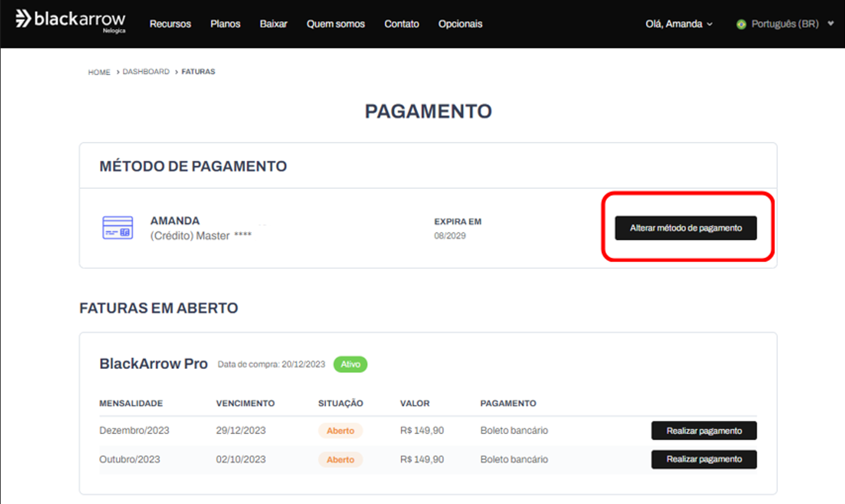This screenshot has width=845, height=504.
Task: Open the Olá, Amanda user dropdown
Action: pos(679,24)
